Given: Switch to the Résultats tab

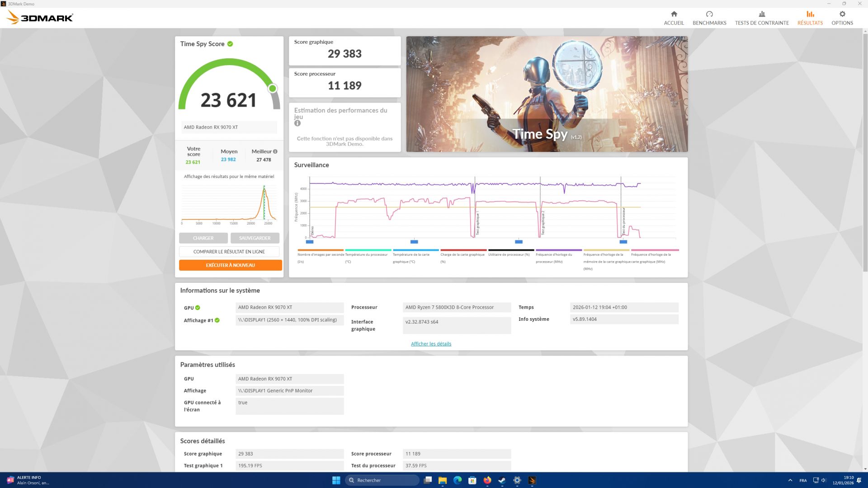Looking at the screenshot, I should pyautogui.click(x=810, y=18).
